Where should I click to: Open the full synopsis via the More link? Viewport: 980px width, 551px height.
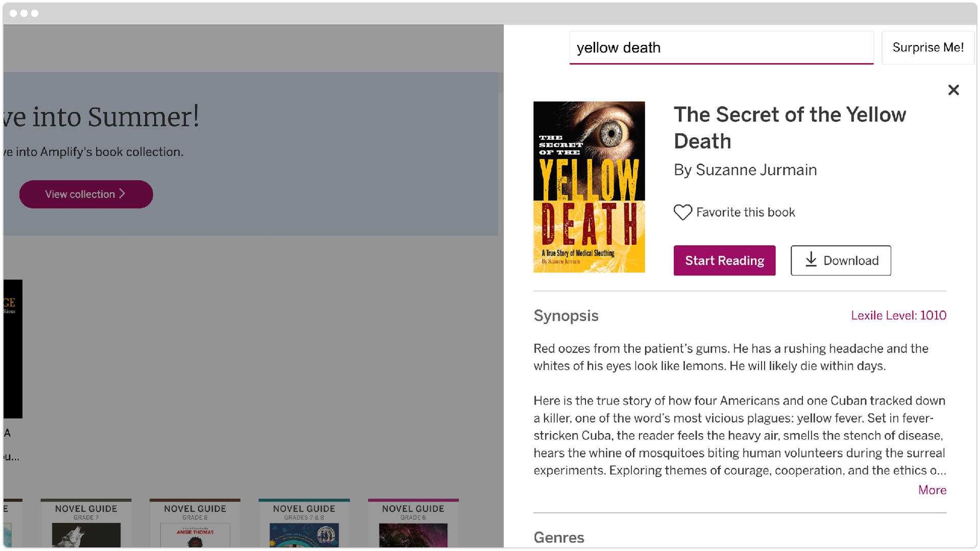[932, 490]
